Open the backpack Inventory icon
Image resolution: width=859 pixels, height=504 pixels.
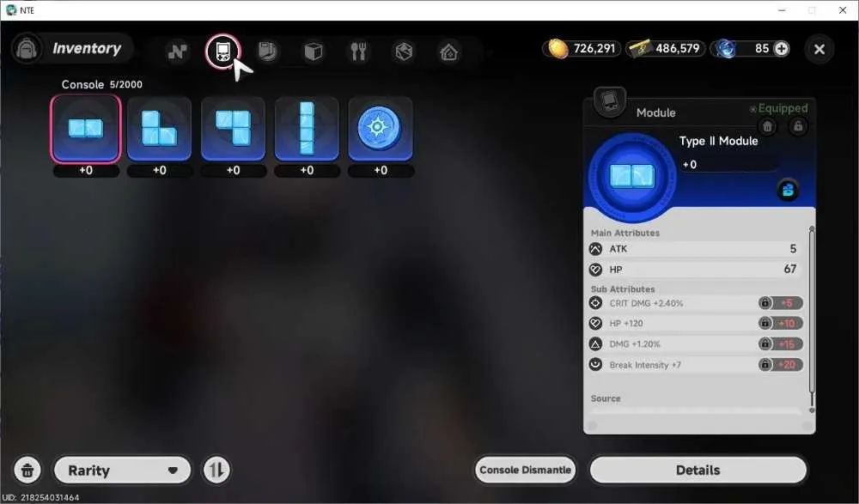[x=27, y=49]
